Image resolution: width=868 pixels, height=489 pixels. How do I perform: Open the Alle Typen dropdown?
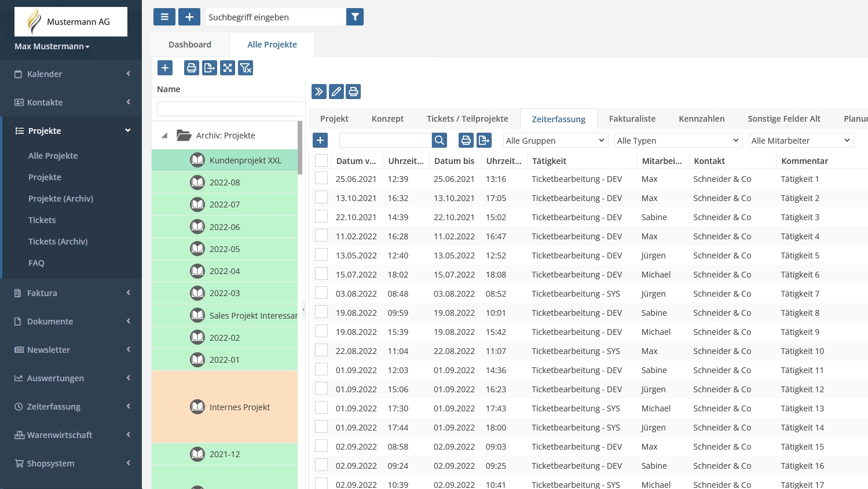click(x=678, y=140)
